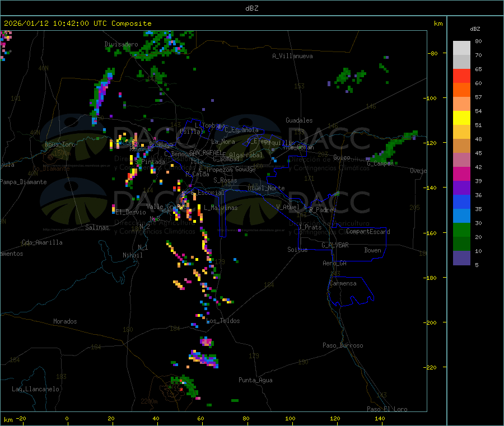
Task: Click the 'R_Padre' label
Action: point(321,210)
